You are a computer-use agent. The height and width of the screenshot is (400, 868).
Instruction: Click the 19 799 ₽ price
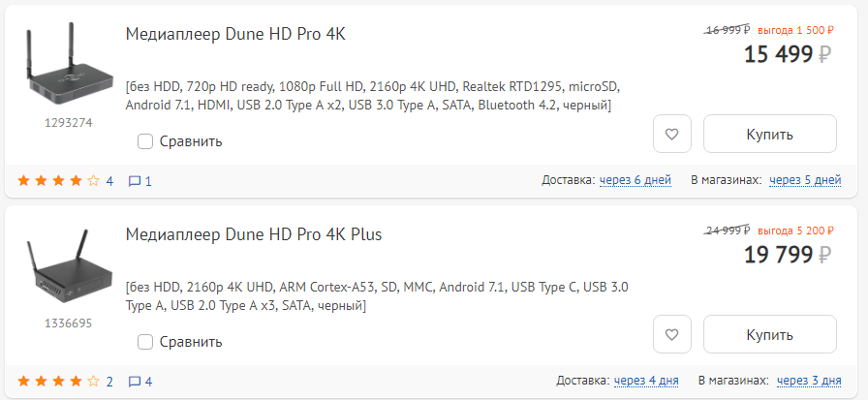(778, 256)
